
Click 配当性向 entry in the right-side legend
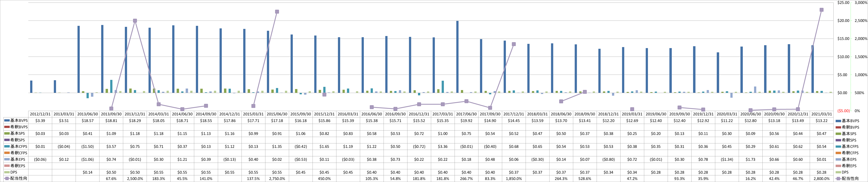(847, 179)
